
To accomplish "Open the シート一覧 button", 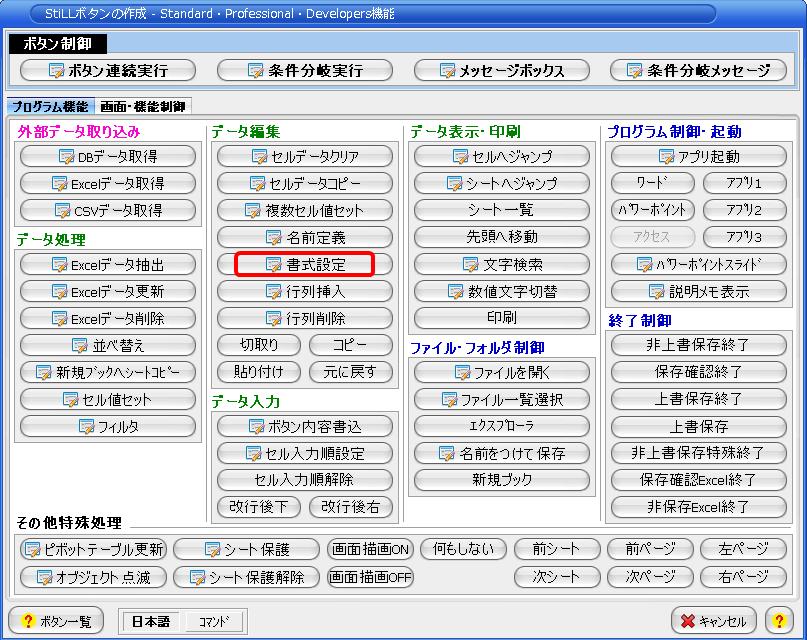I will click(502, 210).
